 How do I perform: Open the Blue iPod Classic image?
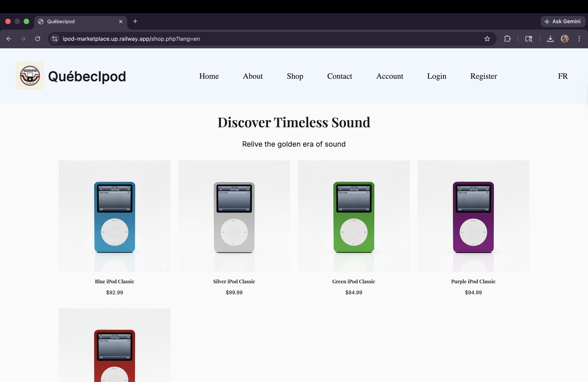(x=114, y=216)
